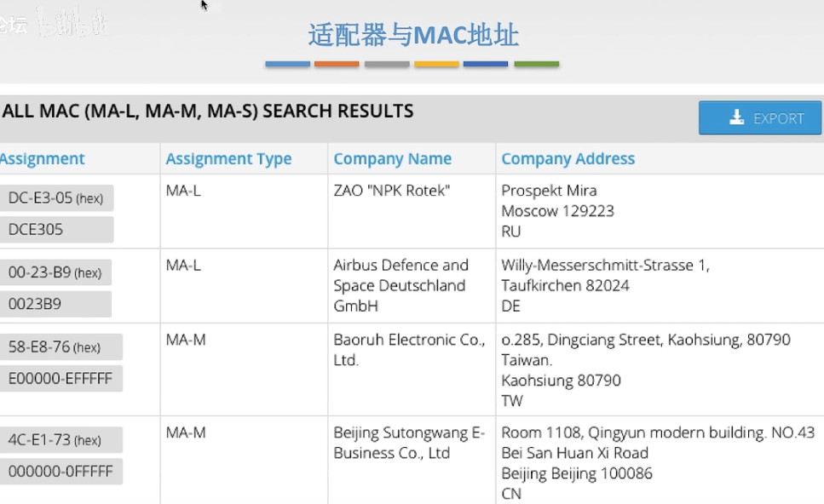The height and width of the screenshot is (504, 824).
Task: Click the download arrow icon in EXPORT
Action: click(x=737, y=118)
